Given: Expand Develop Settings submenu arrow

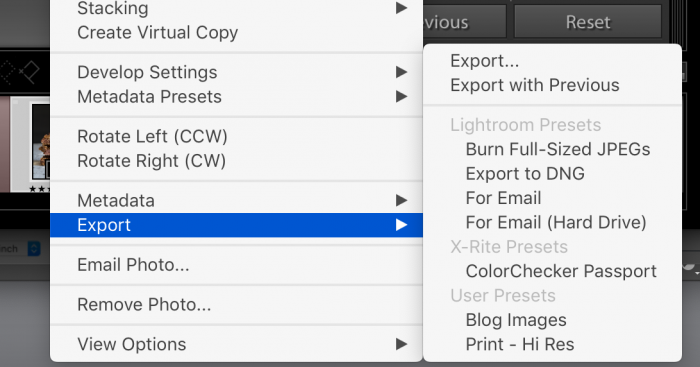Looking at the screenshot, I should [401, 72].
